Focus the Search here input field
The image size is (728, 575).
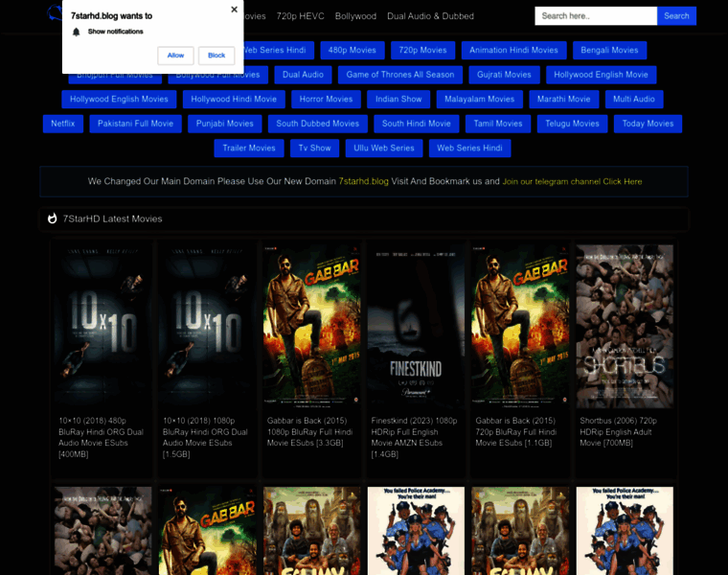(x=596, y=15)
